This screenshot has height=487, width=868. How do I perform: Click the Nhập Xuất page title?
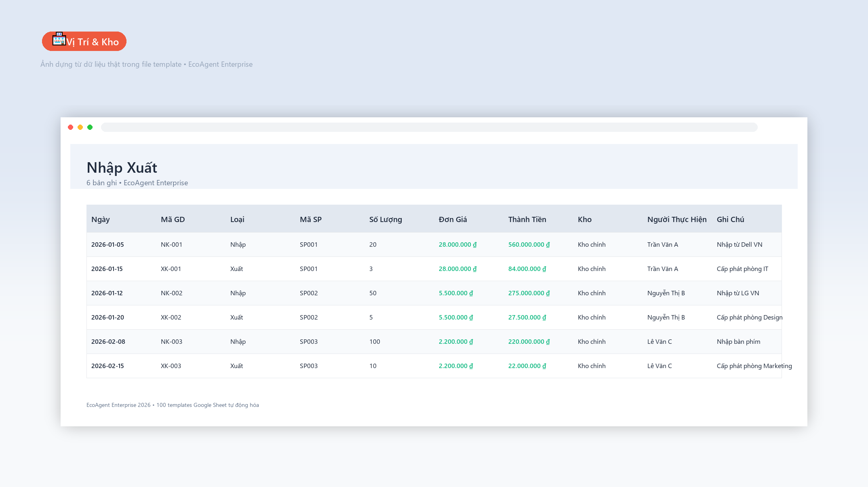(122, 167)
